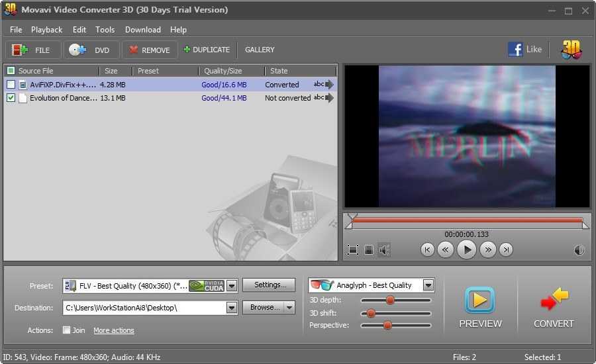Open the Preset format dropdown arrow
This screenshot has height=364, width=596.
coord(232,286)
